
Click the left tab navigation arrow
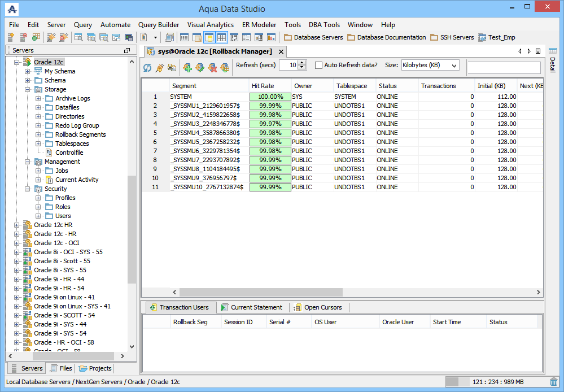pos(520,51)
